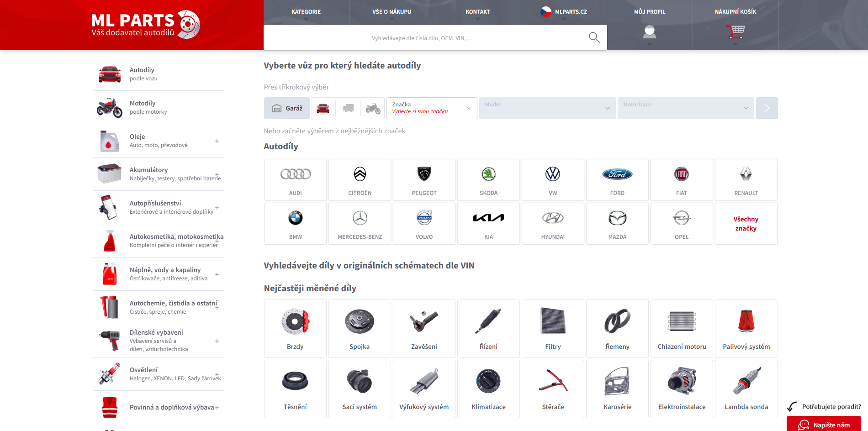Click into the part number search field

pyautogui.click(x=422, y=38)
